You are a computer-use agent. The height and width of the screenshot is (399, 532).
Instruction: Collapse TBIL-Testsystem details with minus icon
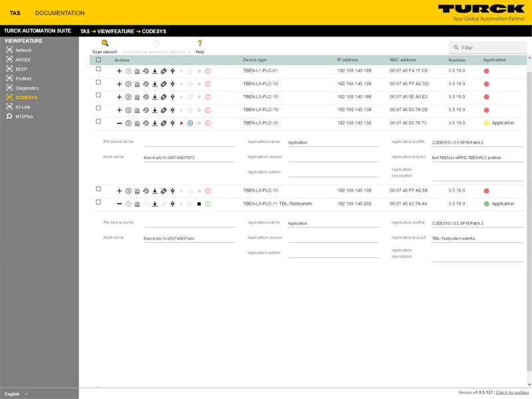119,204
